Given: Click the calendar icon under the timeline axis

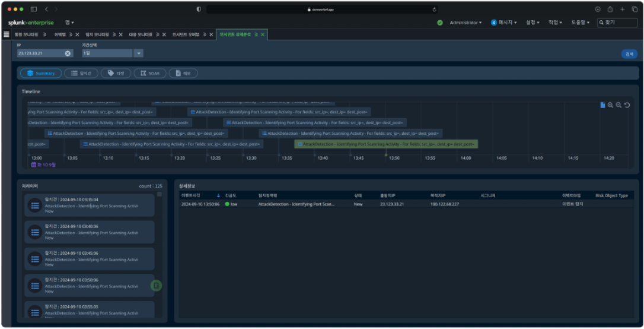Looking at the screenshot, I should point(34,165).
